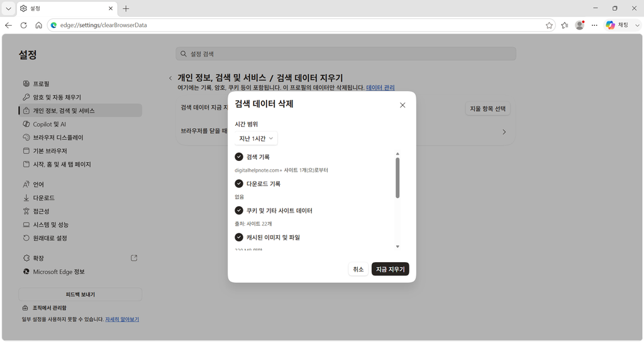Open 브라우저 디스플레이 settings
Image resolution: width=644 pixels, height=342 pixels.
coord(80,138)
